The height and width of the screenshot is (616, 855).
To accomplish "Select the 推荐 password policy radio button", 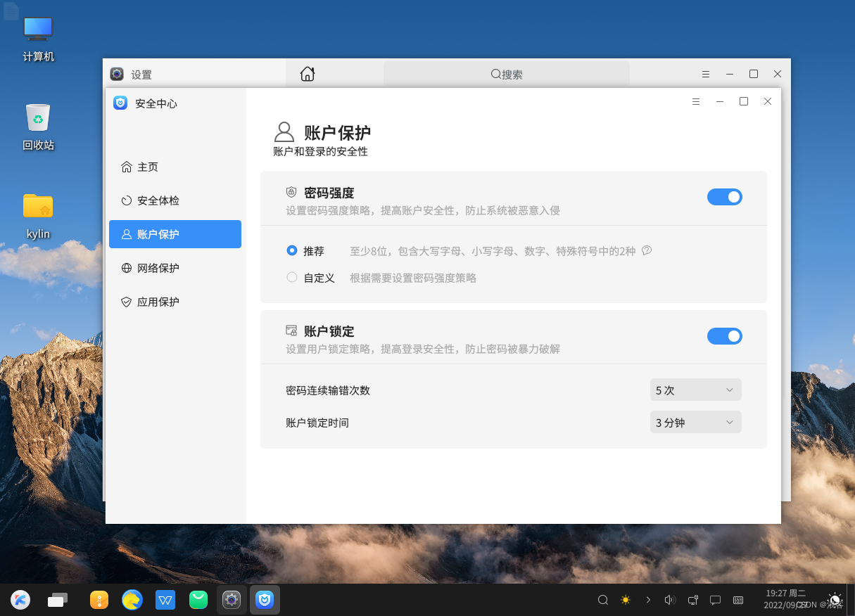I will coord(292,250).
